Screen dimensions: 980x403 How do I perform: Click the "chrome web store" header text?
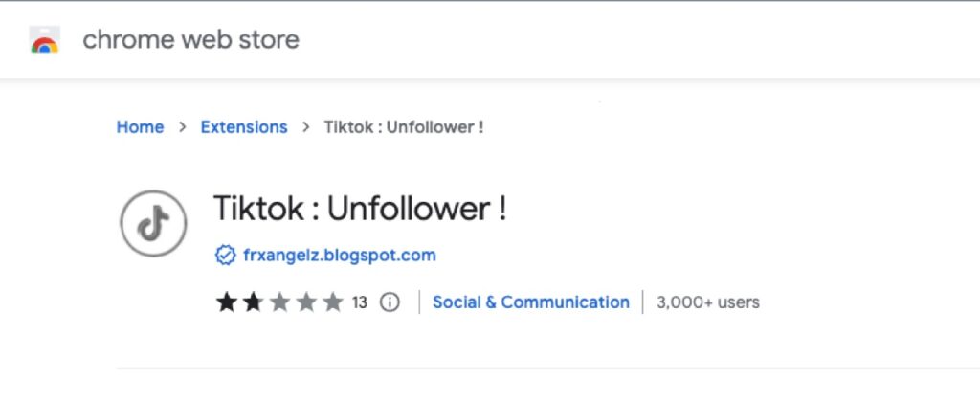(190, 40)
